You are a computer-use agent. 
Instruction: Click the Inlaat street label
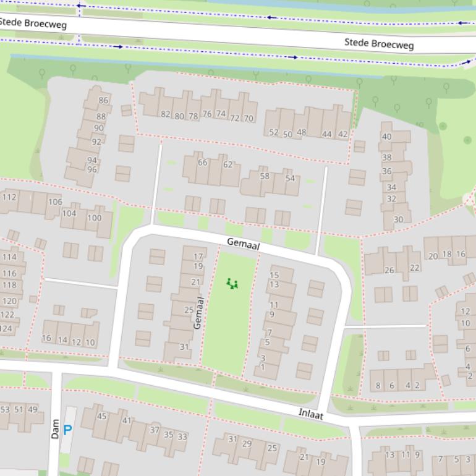click(311, 414)
